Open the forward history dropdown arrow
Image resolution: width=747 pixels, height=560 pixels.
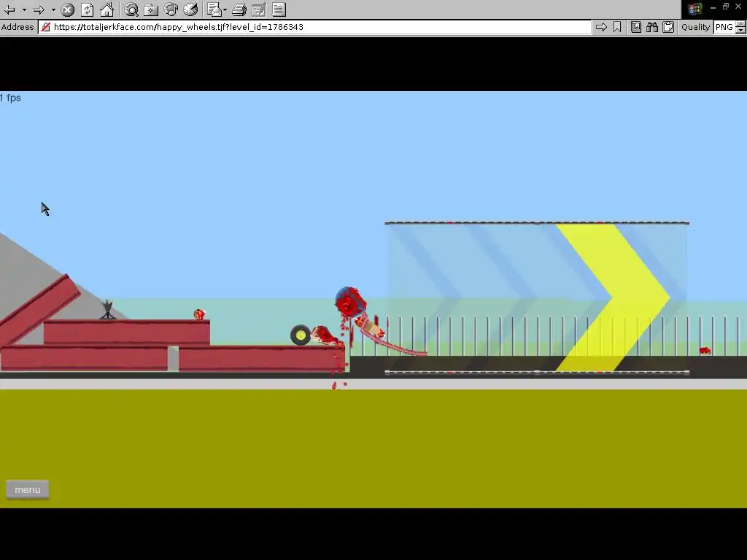click(53, 9)
